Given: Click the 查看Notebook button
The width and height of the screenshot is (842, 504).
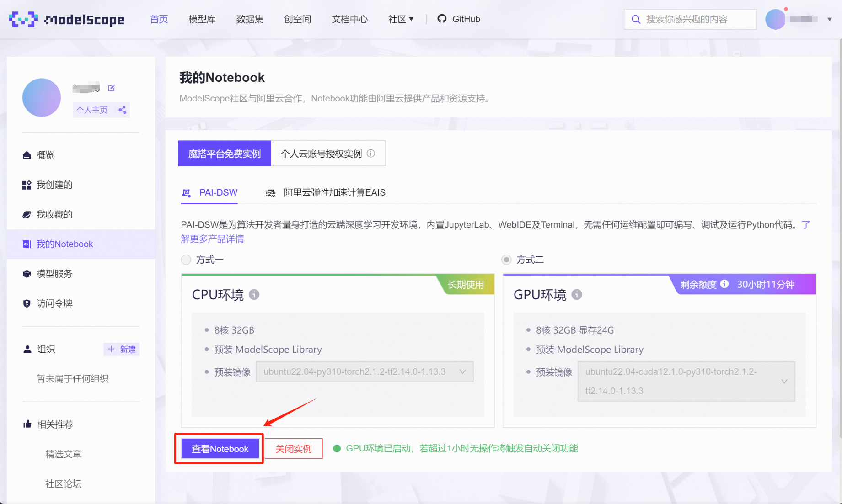Looking at the screenshot, I should [220, 449].
